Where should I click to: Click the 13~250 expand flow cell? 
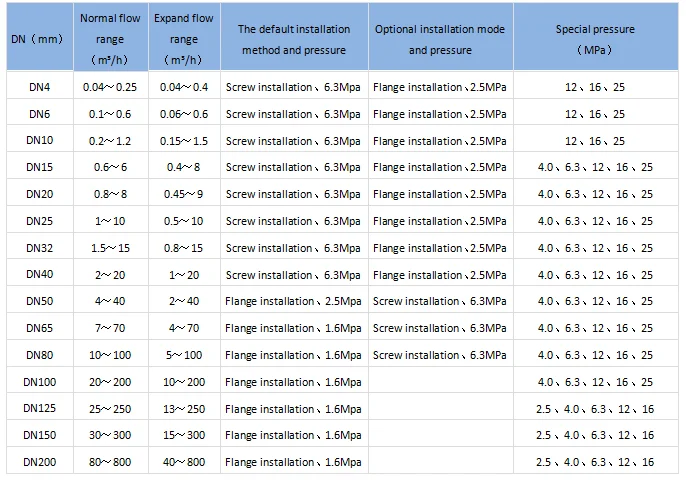click(185, 408)
